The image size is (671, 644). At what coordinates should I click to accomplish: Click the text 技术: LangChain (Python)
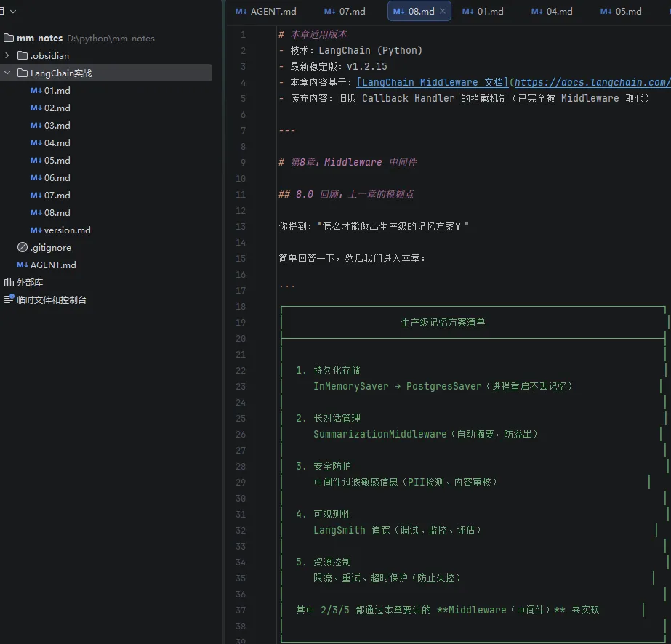pos(356,50)
